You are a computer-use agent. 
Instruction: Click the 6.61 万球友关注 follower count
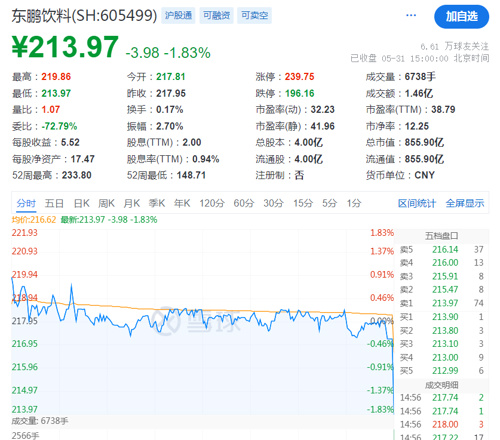coord(454,46)
